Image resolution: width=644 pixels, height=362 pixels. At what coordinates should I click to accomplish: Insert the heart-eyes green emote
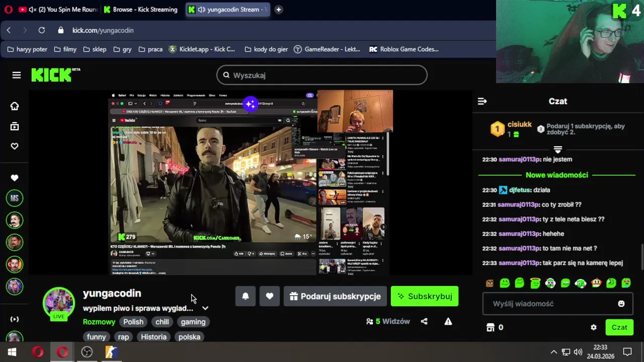626,283
